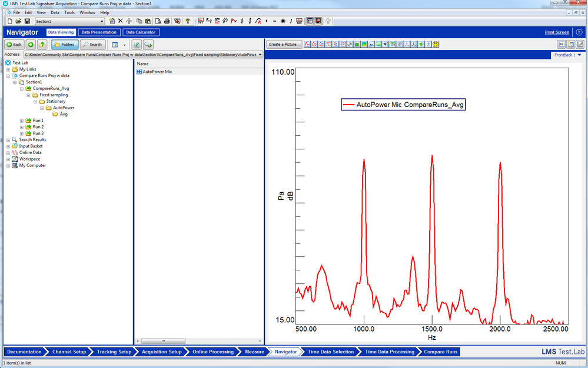Click the magnifier with green arrow icon
The height and width of the screenshot is (368, 588).
coord(148,45)
